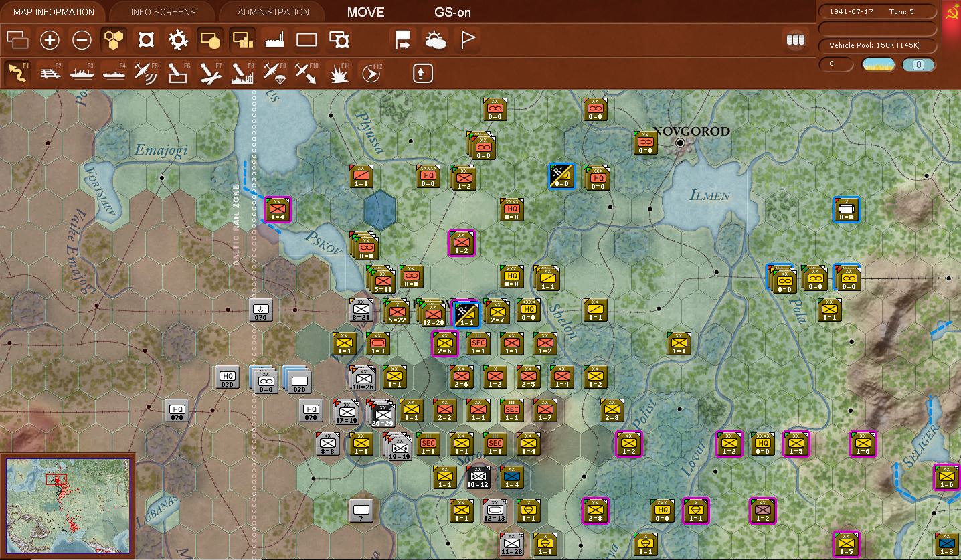Screen dimensions: 961x560
Task: Select the Soviet stack labeled 5=11
Action: [x=381, y=279]
